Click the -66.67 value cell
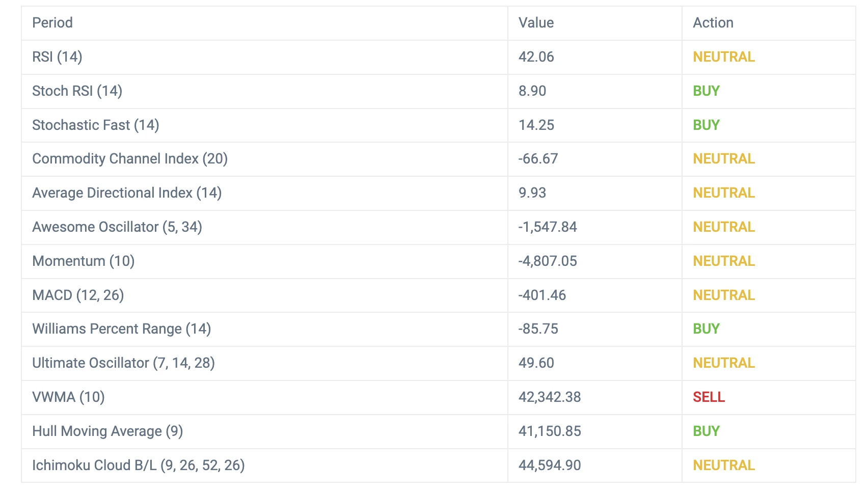 (x=538, y=159)
